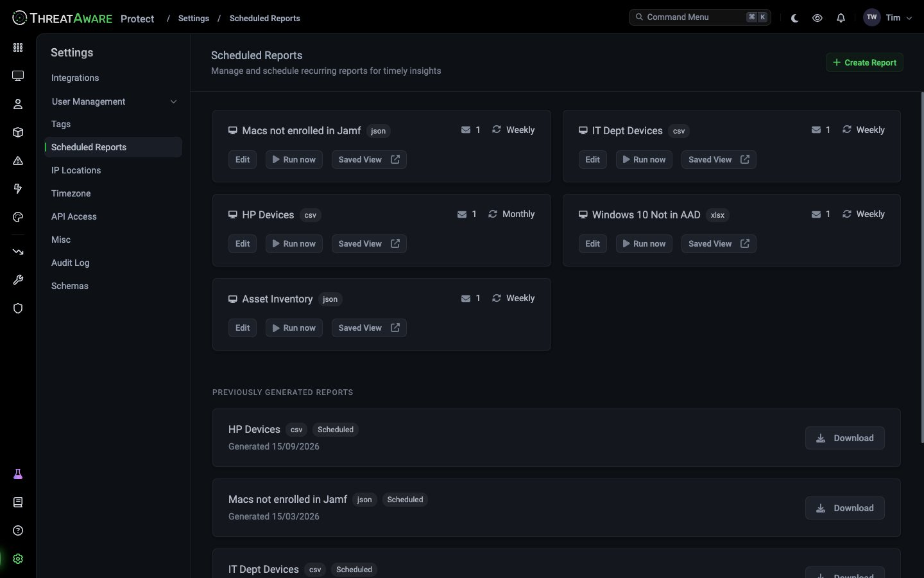Open the users person icon in the sidebar

(x=18, y=104)
